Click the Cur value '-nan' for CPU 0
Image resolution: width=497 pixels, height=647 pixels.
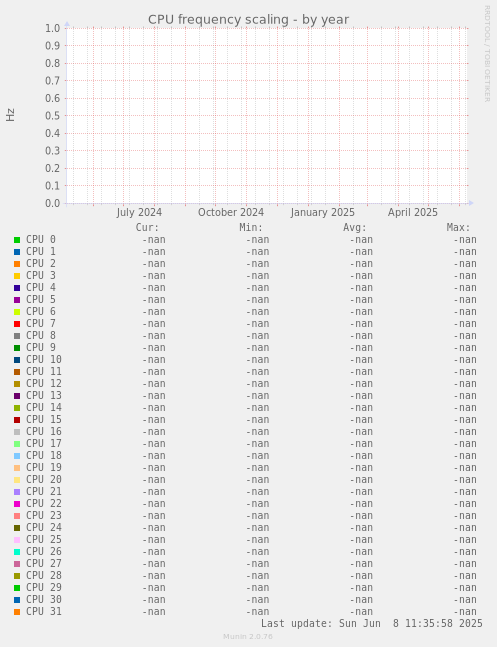[154, 240]
